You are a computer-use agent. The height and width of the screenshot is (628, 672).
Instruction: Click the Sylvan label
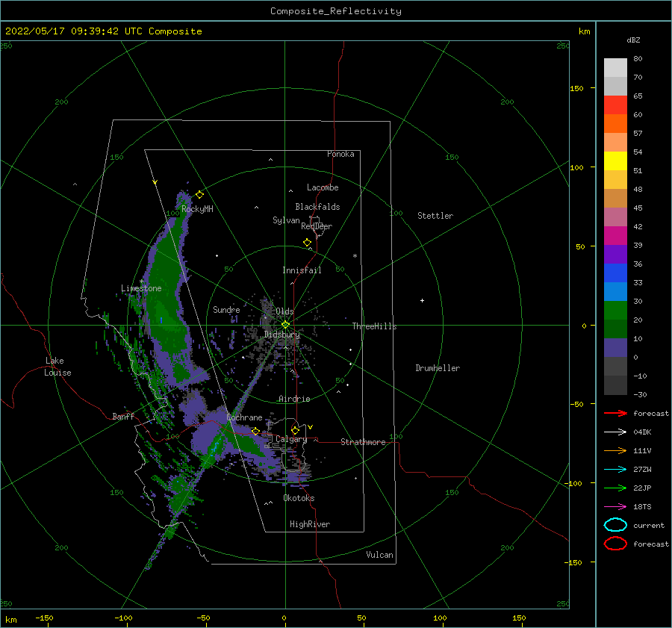point(286,220)
